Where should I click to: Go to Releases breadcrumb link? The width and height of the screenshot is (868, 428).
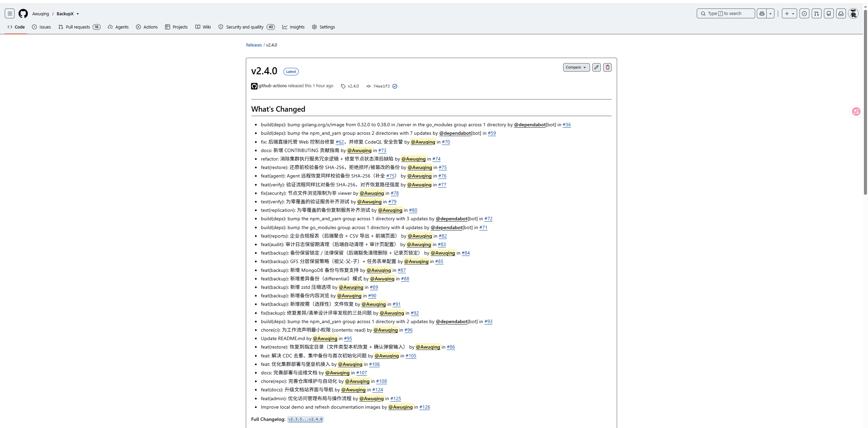[254, 45]
